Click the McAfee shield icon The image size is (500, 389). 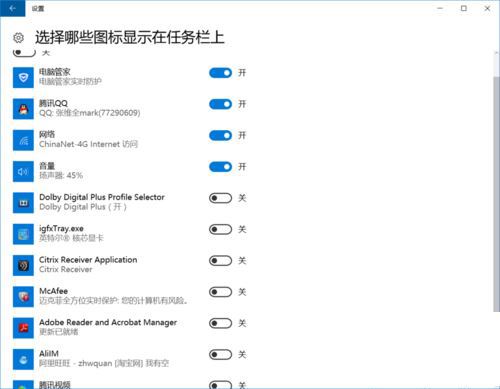tap(23, 297)
